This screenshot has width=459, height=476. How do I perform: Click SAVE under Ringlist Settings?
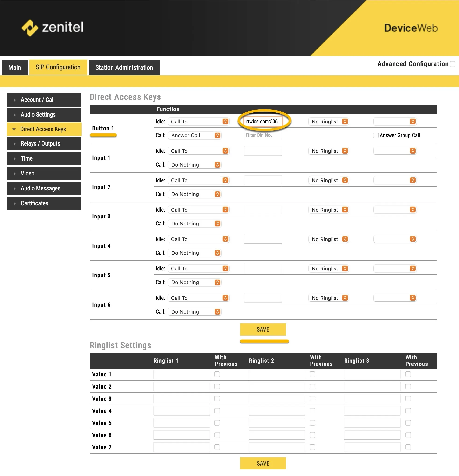pos(263,463)
